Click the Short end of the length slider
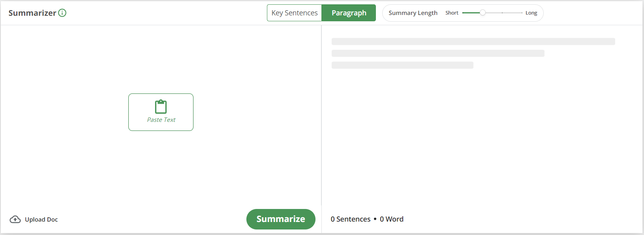The width and height of the screenshot is (644, 235). click(452, 13)
